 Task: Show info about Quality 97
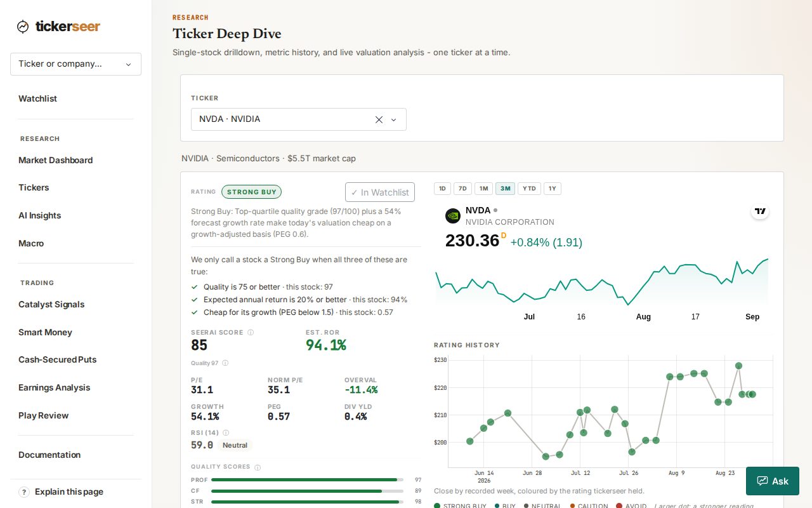click(x=225, y=363)
